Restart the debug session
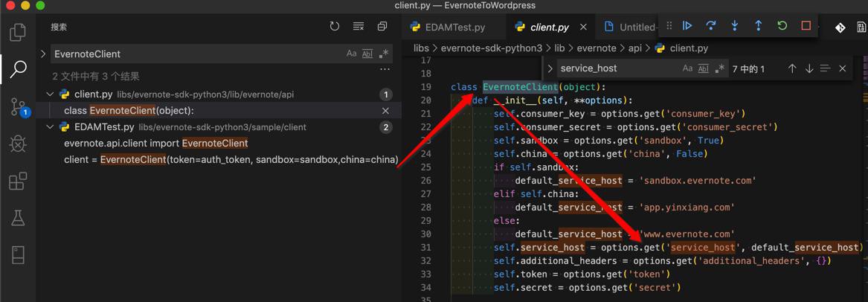The height and width of the screenshot is (302, 868). pyautogui.click(x=782, y=25)
